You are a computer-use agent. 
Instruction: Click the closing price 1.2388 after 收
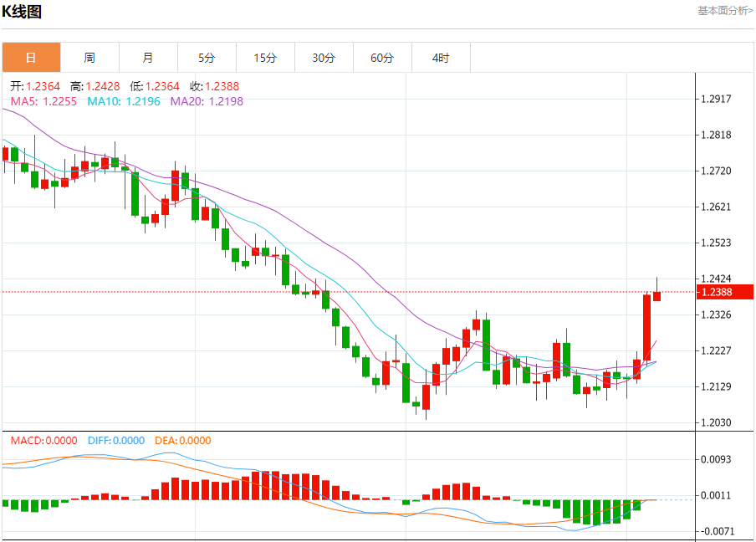coord(222,86)
